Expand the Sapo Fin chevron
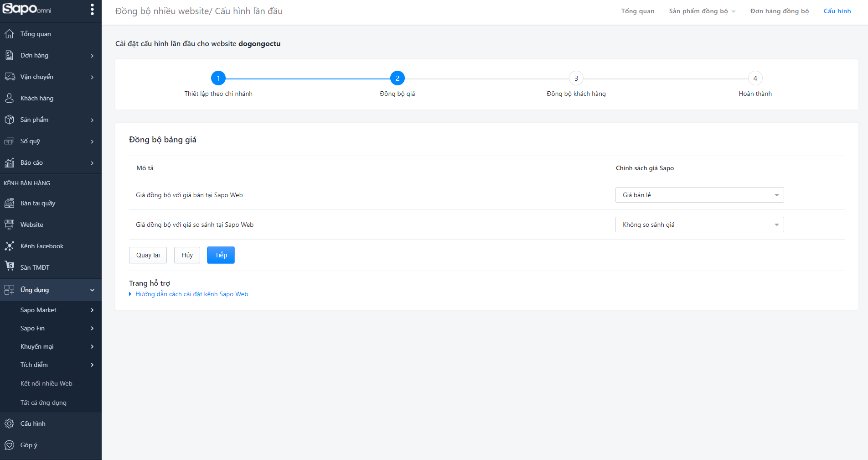Image resolution: width=868 pixels, height=460 pixels. pyautogui.click(x=92, y=329)
